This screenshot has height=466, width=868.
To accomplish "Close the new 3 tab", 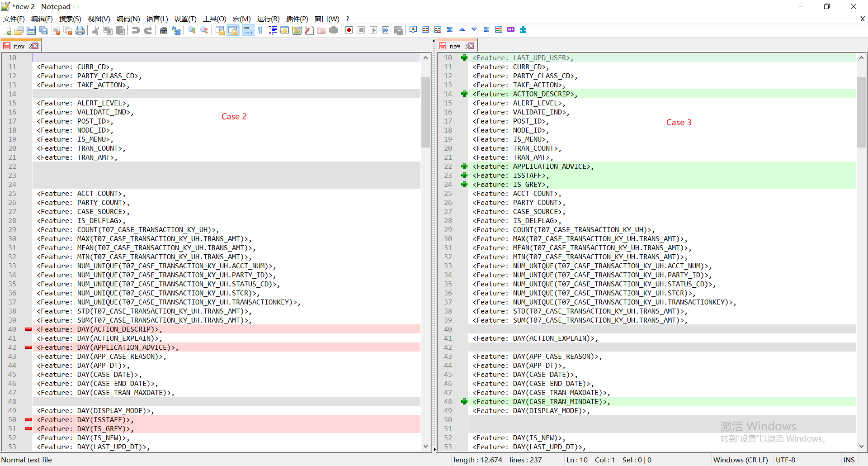I will click(x=471, y=46).
